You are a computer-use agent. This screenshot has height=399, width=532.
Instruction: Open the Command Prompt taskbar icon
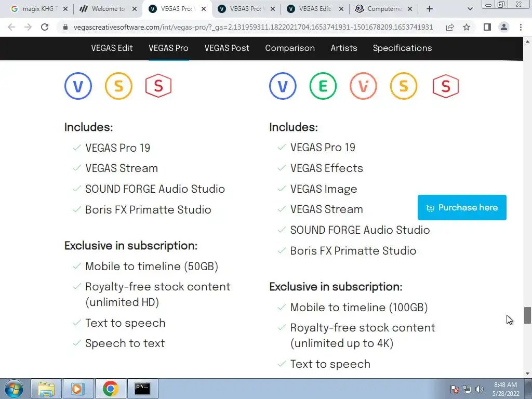coord(142,389)
